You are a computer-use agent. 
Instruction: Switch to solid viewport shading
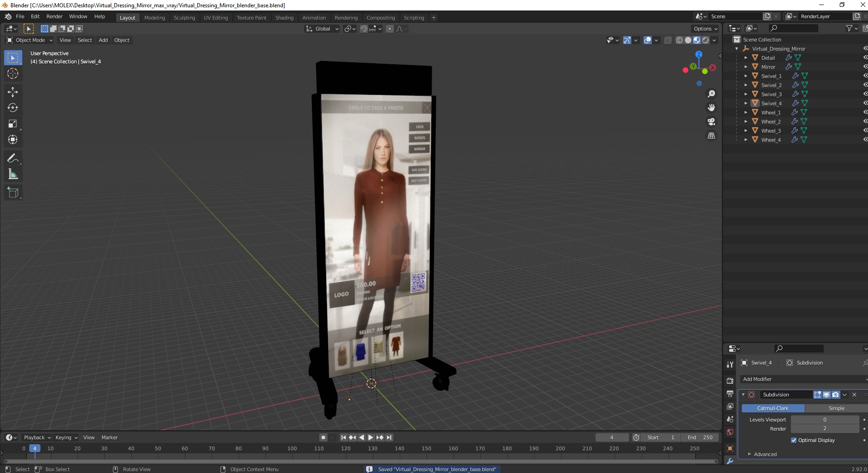click(688, 40)
